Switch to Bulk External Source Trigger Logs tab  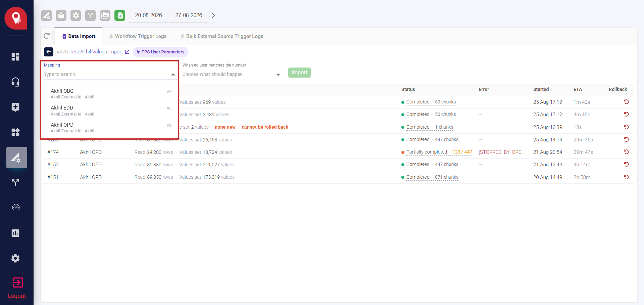pos(222,36)
